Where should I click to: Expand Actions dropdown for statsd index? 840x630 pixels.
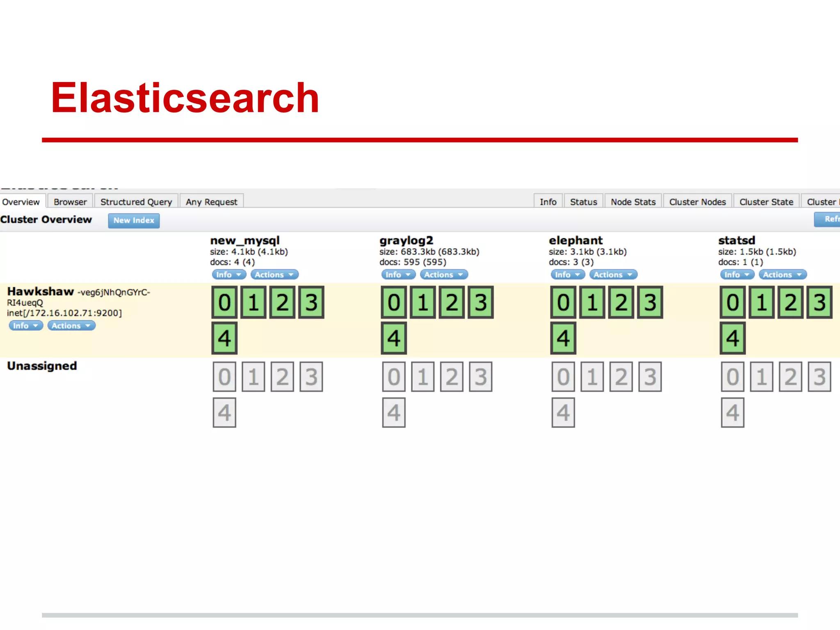(x=783, y=274)
